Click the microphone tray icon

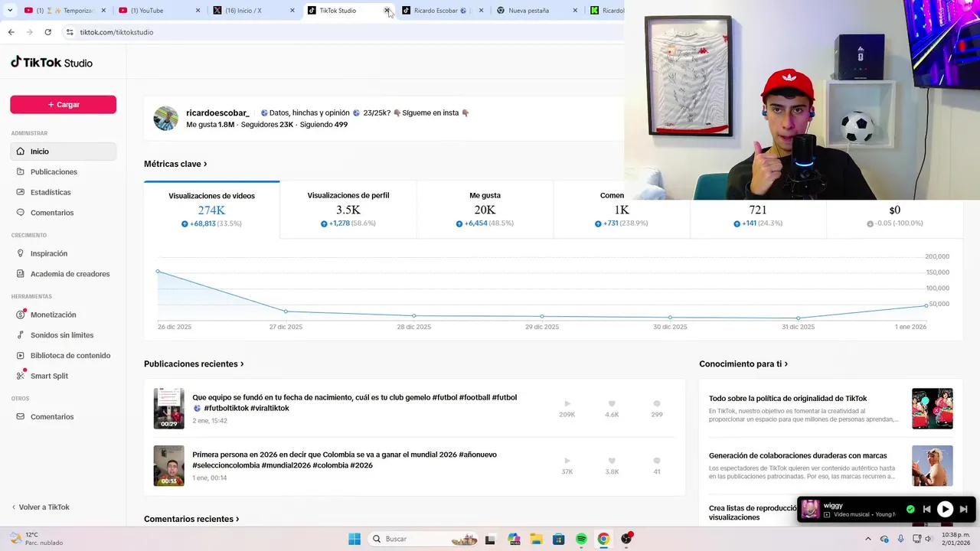[x=900, y=539]
